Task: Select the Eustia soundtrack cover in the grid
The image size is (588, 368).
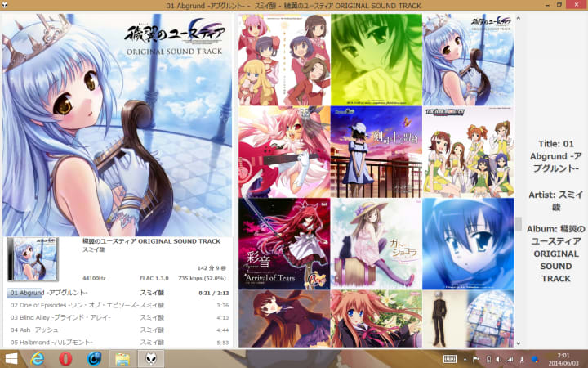Action: pyautogui.click(x=468, y=60)
